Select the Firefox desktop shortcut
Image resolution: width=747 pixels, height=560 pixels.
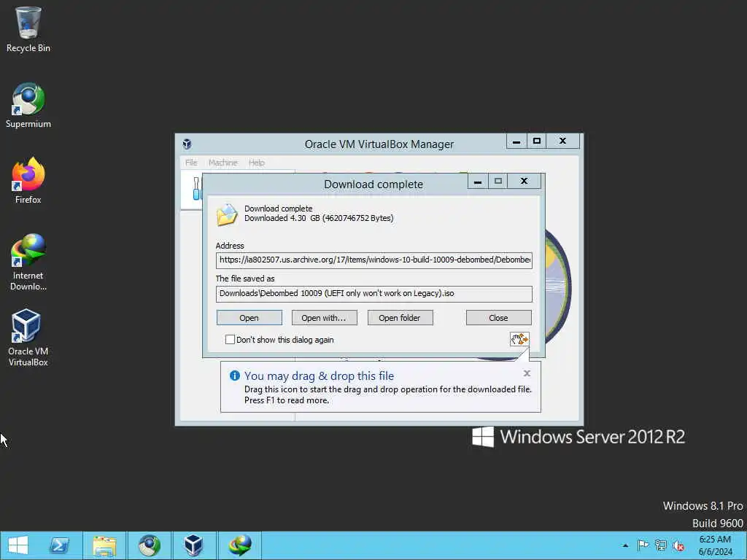pyautogui.click(x=28, y=181)
